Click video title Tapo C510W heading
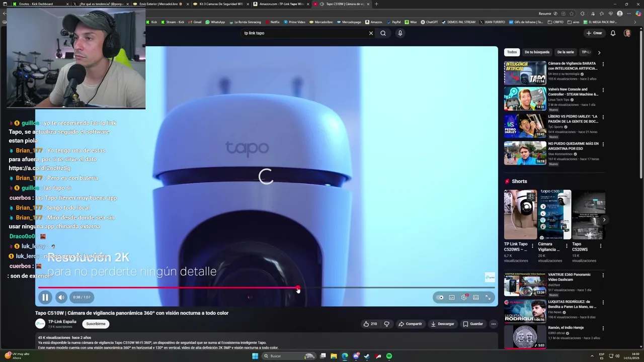 pyautogui.click(x=132, y=313)
